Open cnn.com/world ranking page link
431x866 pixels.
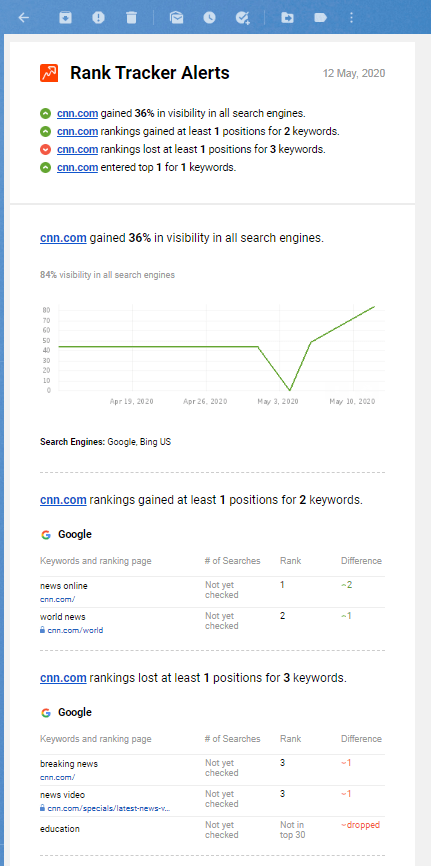point(75,630)
